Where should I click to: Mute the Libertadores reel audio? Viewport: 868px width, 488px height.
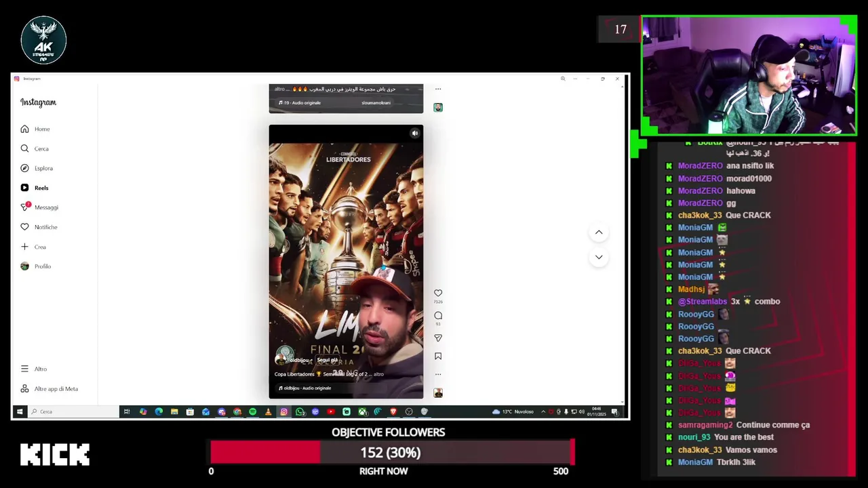415,134
